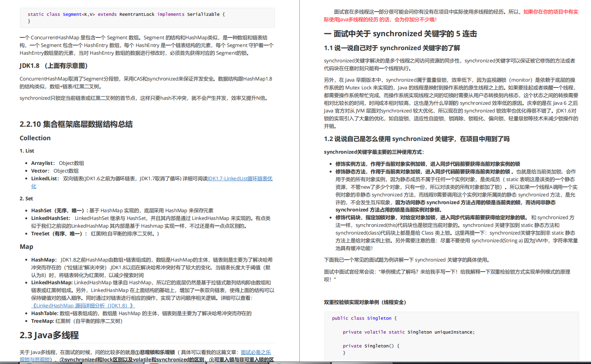Click the bullet 'TreeSet（有序，唯一）'

95,234
